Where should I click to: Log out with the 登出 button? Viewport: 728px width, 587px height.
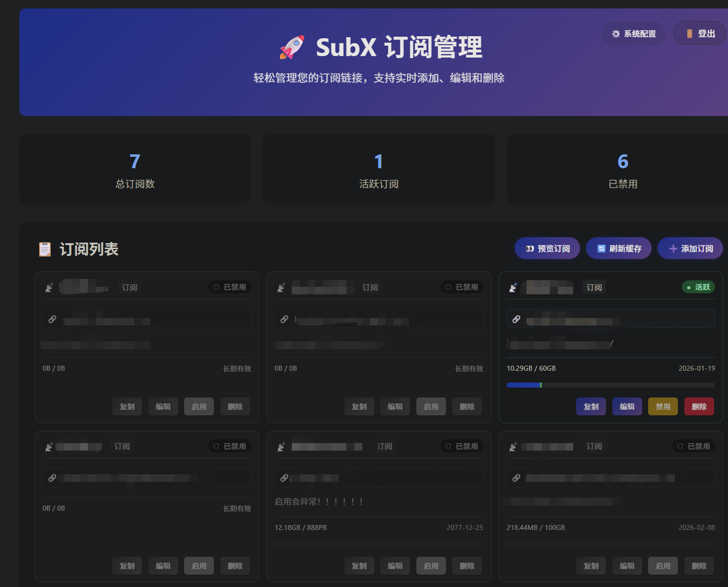(700, 34)
